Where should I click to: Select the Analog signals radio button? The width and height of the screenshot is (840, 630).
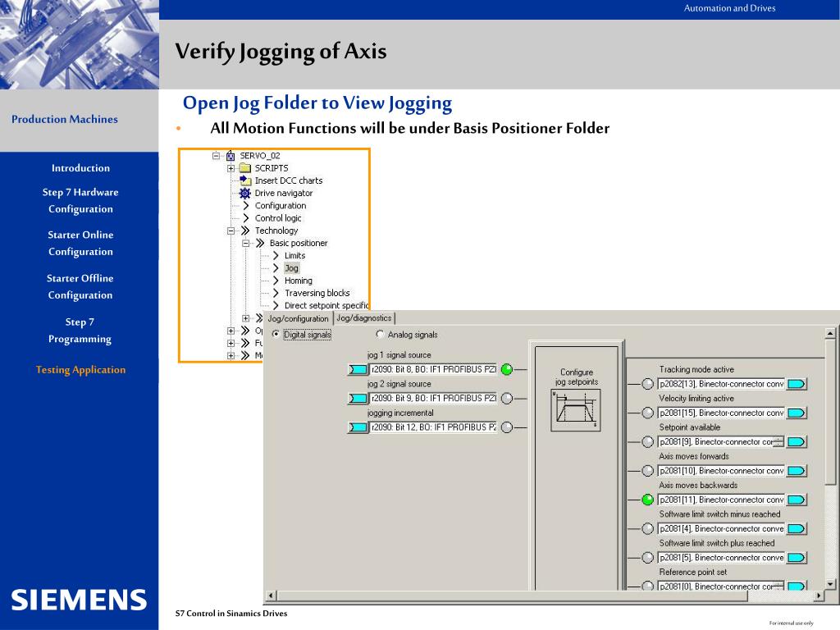coord(380,335)
